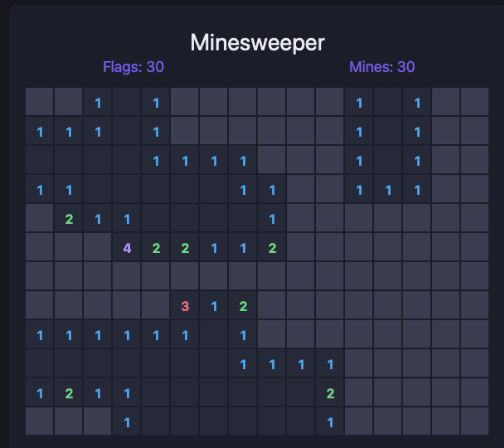The height and width of the screenshot is (448, 504).
Task: Click the first 1 in the long row of ones
Action: [39, 335]
